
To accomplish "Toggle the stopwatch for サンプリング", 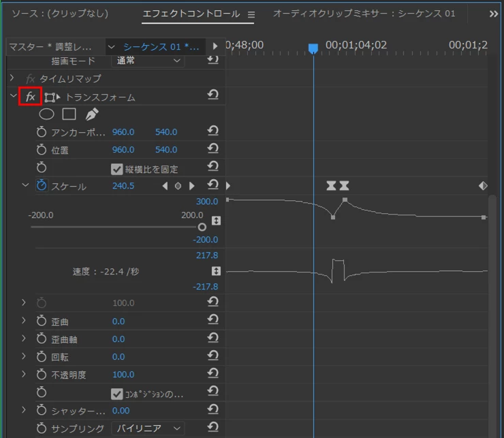I will click(42, 428).
